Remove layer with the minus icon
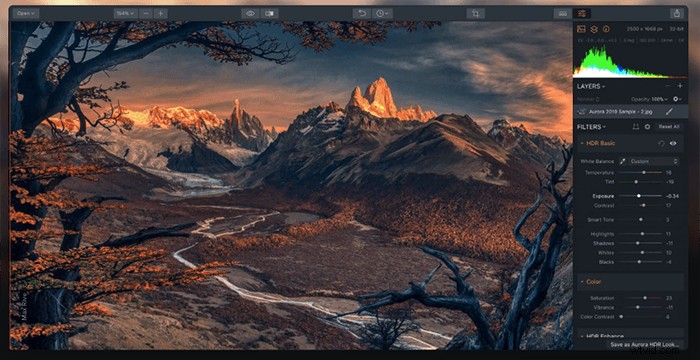The image size is (700, 360). [668, 86]
